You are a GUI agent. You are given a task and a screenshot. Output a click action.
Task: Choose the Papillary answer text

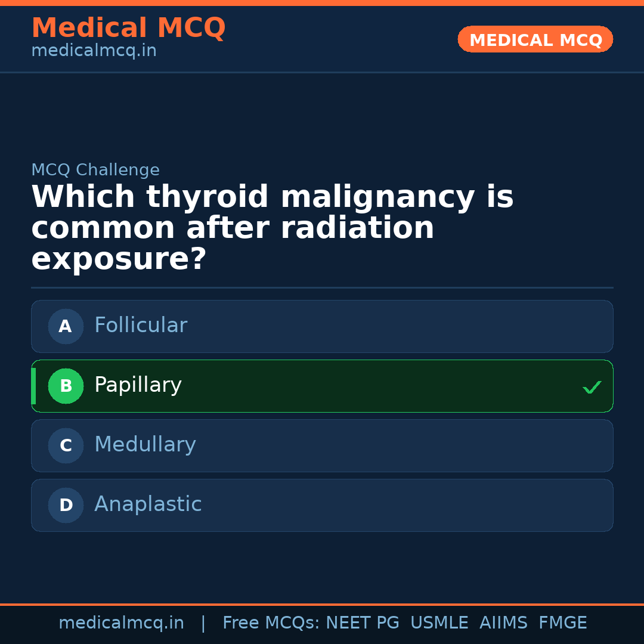(138, 385)
